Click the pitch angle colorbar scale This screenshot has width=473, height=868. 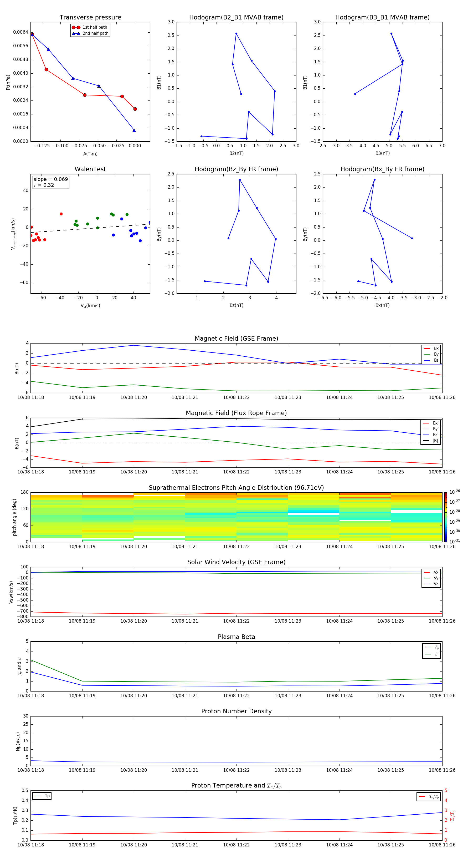click(x=446, y=517)
